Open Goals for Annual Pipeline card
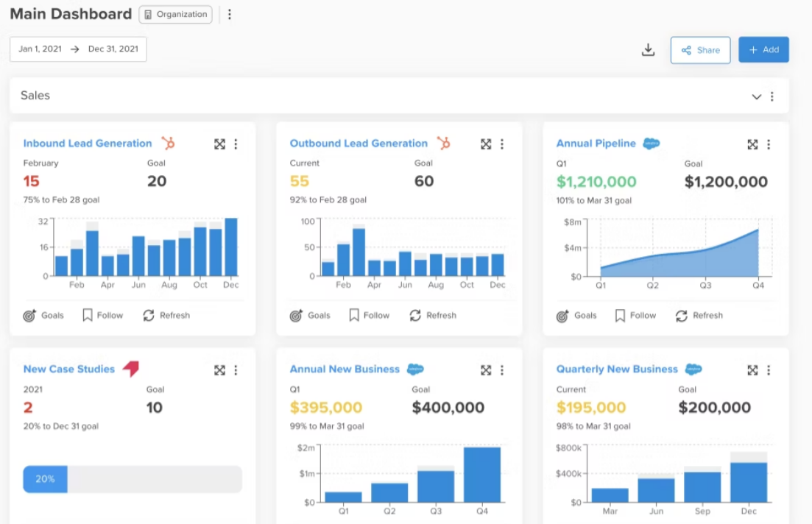This screenshot has width=812, height=524. tap(576, 315)
